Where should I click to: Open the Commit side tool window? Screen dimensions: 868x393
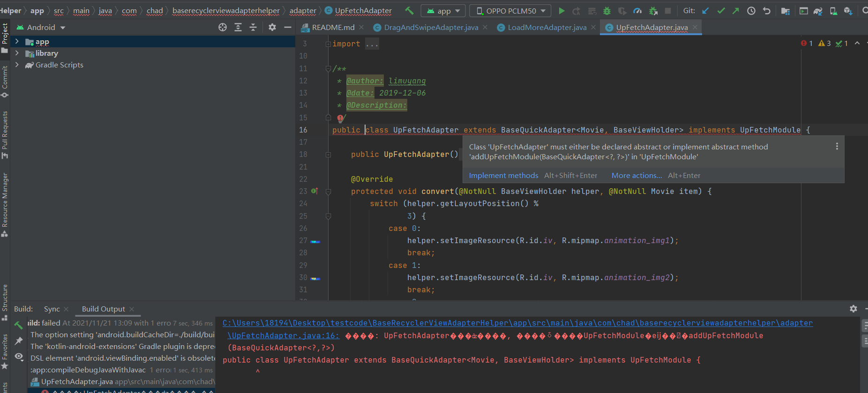pyautogui.click(x=5, y=81)
